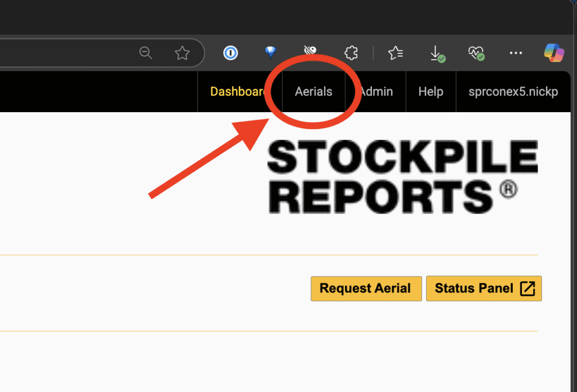Open the 1Password extension
The height and width of the screenshot is (392, 577).
[230, 53]
